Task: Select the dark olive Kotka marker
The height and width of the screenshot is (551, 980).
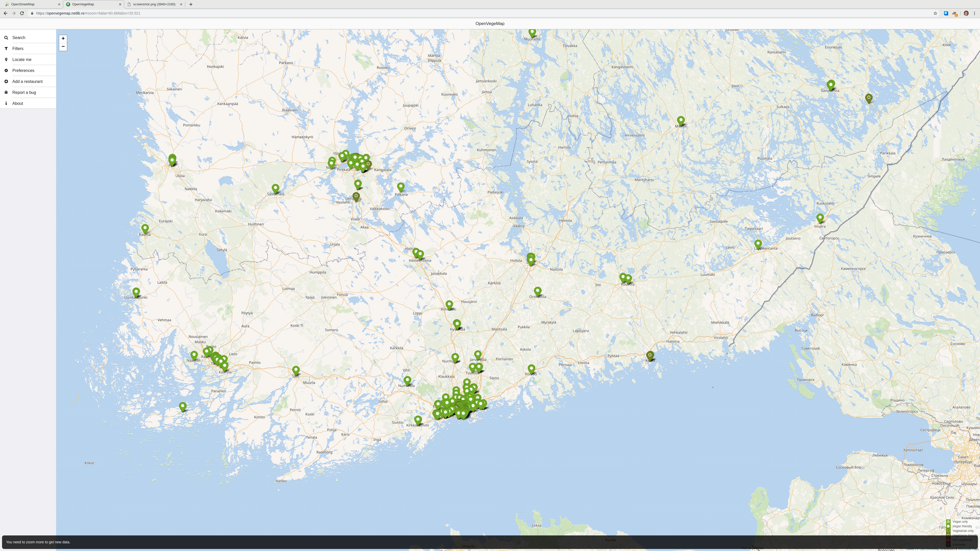Action: 650,356
